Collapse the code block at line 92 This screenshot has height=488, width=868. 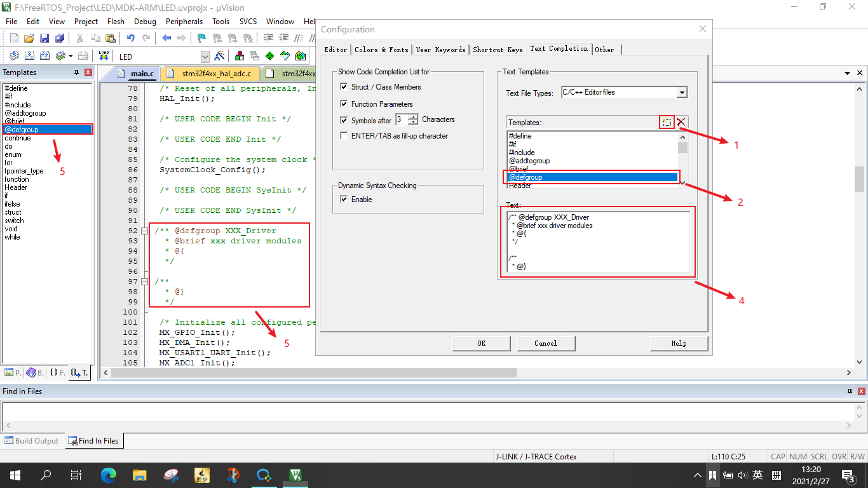tap(144, 230)
